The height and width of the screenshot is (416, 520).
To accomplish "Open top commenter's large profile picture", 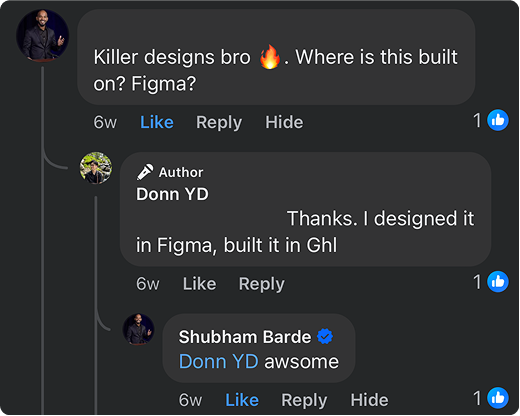I will click(x=43, y=35).
